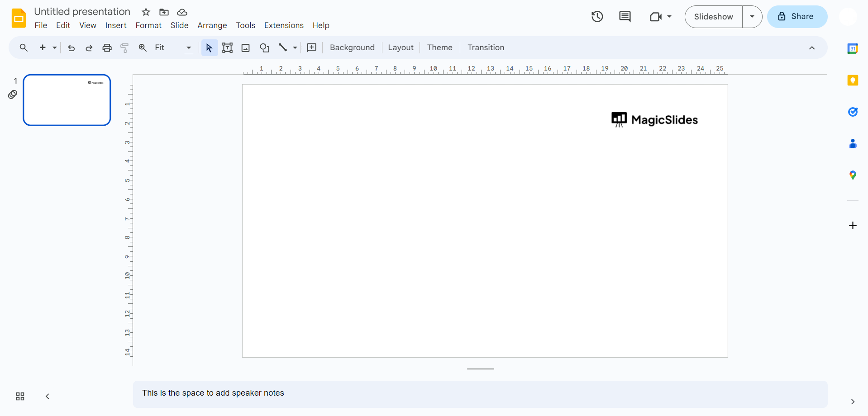Open Google Calendar side panel

point(853,48)
